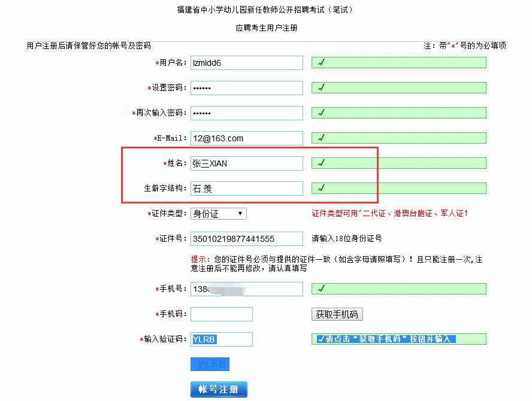Click the ID number input field
The height and width of the screenshot is (401, 532).
[x=246, y=239]
